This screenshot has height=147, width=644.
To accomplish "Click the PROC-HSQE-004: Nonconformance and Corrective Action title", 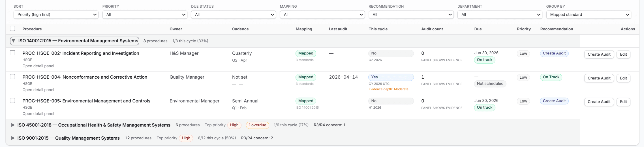I will click(85, 77).
